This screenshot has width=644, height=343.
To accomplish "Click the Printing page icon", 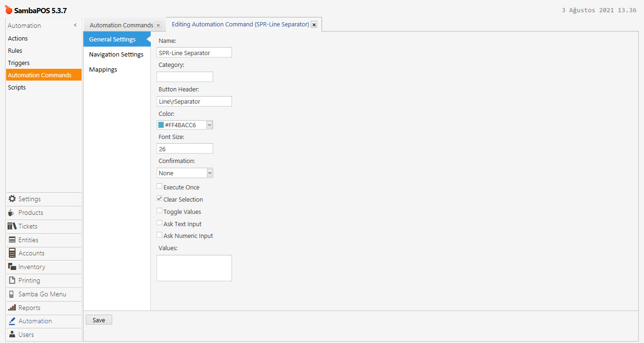I will 12,280.
